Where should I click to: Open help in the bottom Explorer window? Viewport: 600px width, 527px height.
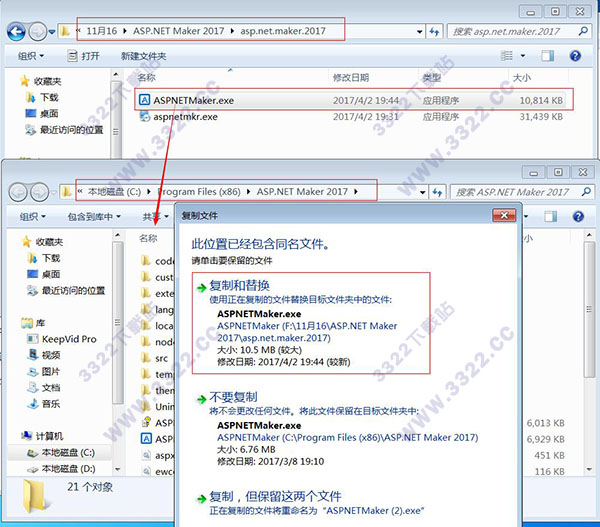coord(578,217)
